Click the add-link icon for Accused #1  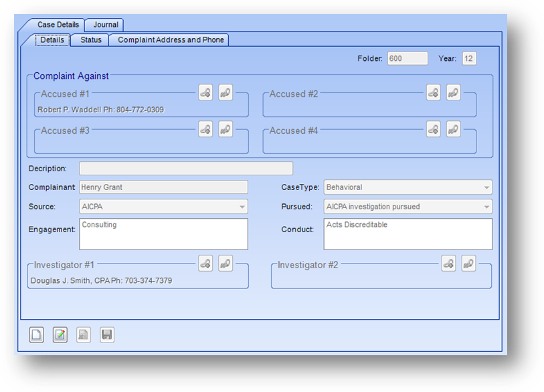click(x=205, y=92)
